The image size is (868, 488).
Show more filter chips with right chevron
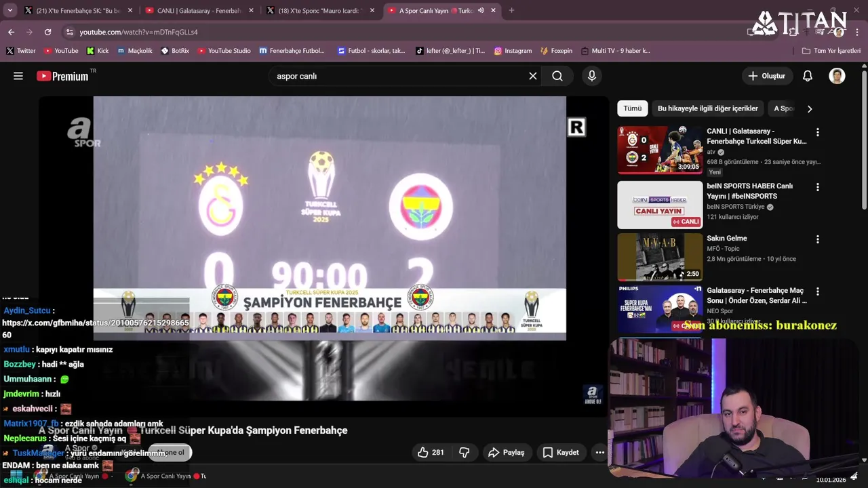pyautogui.click(x=809, y=108)
